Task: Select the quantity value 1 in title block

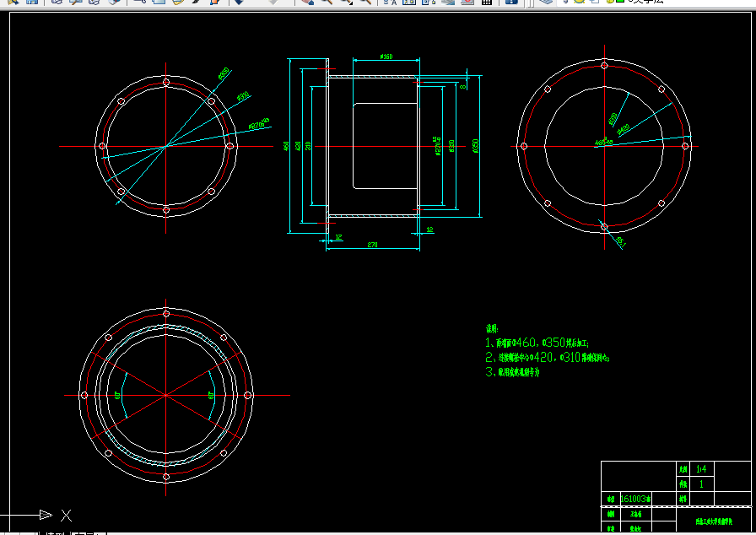Action: [701, 484]
